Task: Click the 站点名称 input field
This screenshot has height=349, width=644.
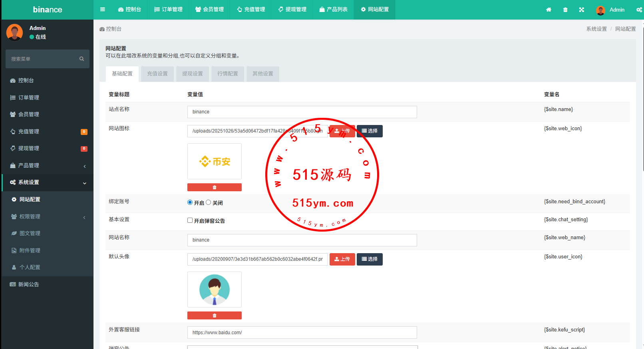Action: click(302, 112)
